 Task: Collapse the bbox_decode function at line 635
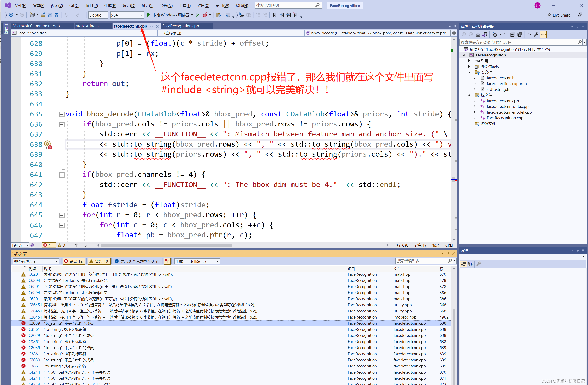point(61,114)
